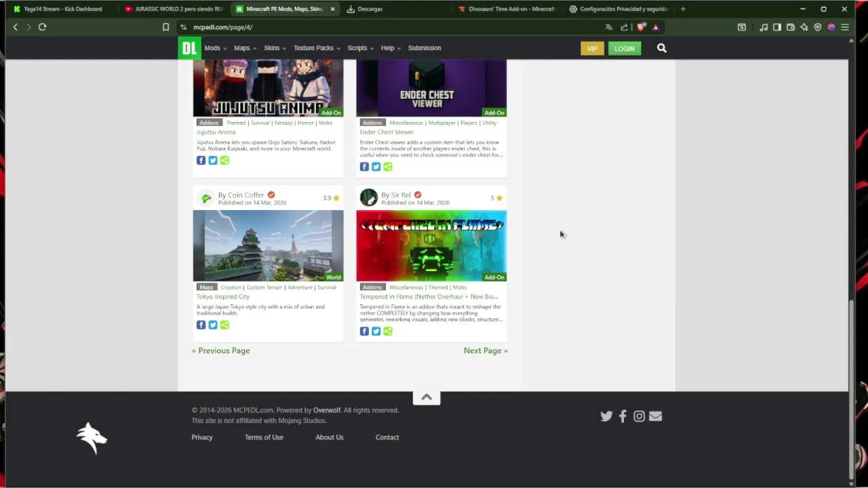868x488 pixels.
Task: Open the footer Terms of Use link
Action: 264,437
